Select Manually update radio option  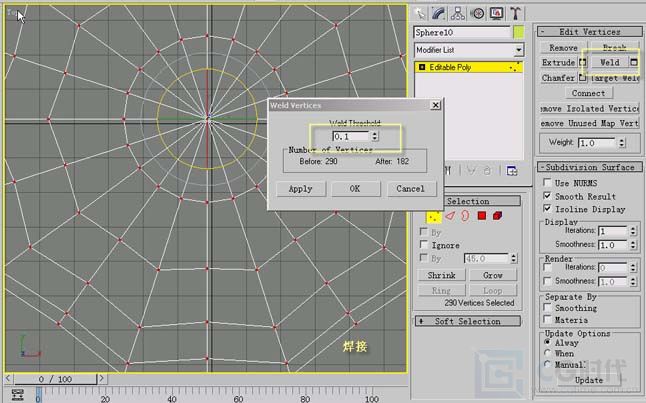pos(548,364)
